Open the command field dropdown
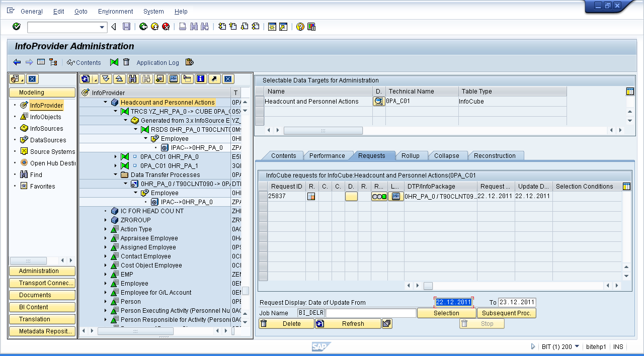This screenshot has width=644, height=356. (x=103, y=27)
